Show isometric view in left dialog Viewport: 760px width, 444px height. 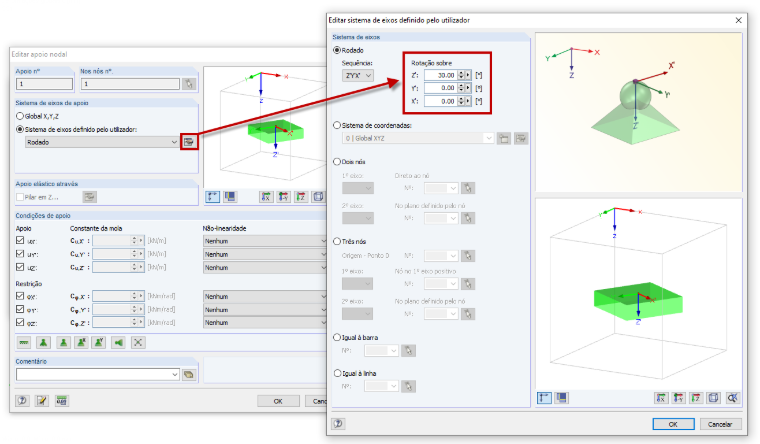pyautogui.click(x=318, y=197)
